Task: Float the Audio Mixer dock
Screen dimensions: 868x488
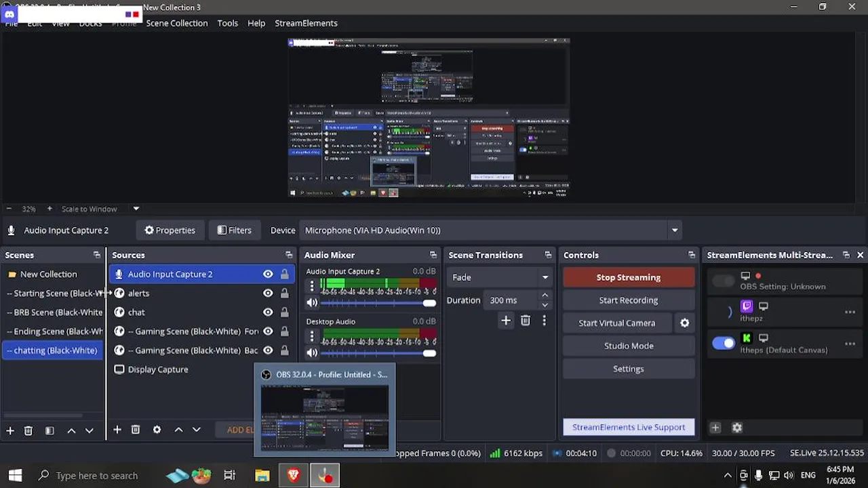Action: click(x=433, y=255)
